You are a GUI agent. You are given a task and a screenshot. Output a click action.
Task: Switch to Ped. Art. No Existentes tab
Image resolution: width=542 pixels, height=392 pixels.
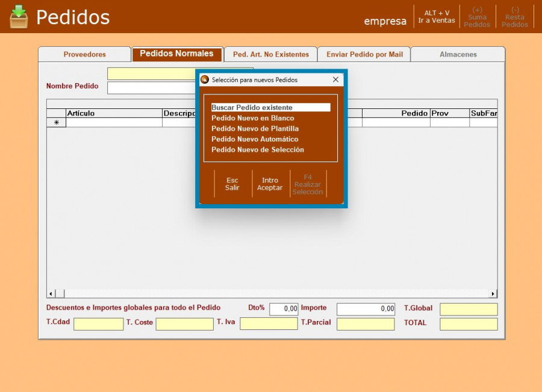click(x=270, y=54)
